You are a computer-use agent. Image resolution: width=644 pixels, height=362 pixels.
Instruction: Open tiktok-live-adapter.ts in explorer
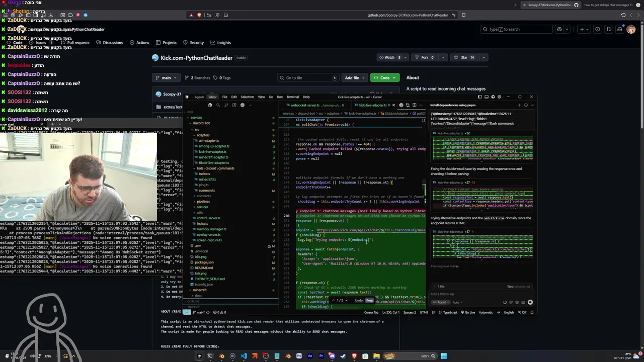pos(213,163)
